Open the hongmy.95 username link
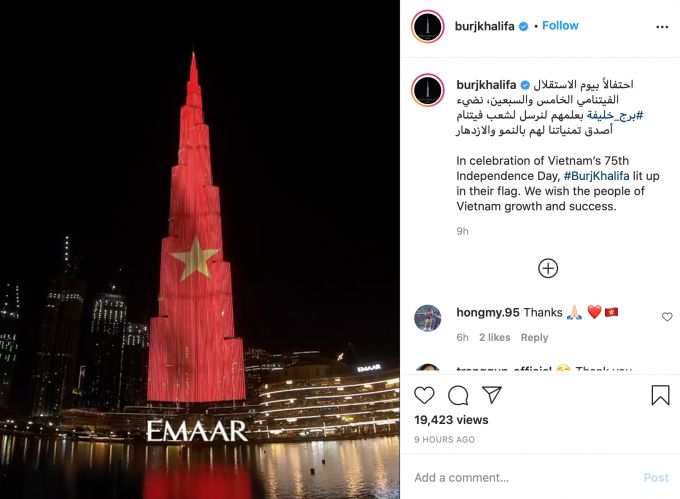 click(487, 313)
